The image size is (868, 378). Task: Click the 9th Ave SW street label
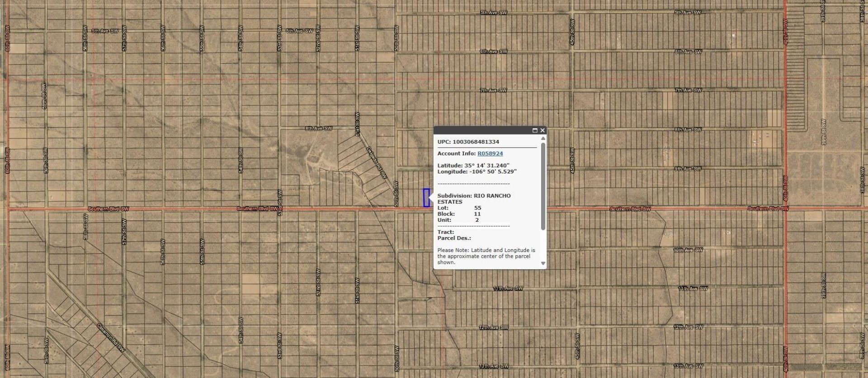(688, 169)
